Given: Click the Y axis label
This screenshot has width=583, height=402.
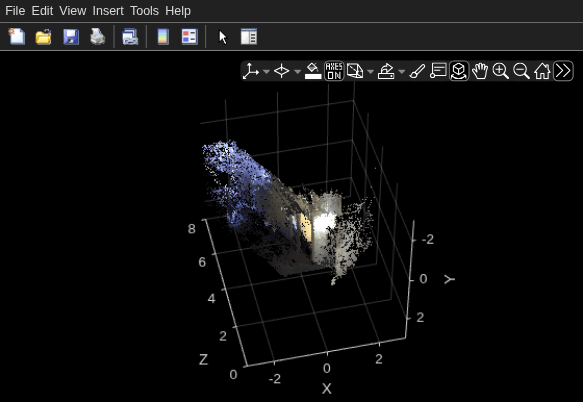Looking at the screenshot, I should tap(450, 279).
